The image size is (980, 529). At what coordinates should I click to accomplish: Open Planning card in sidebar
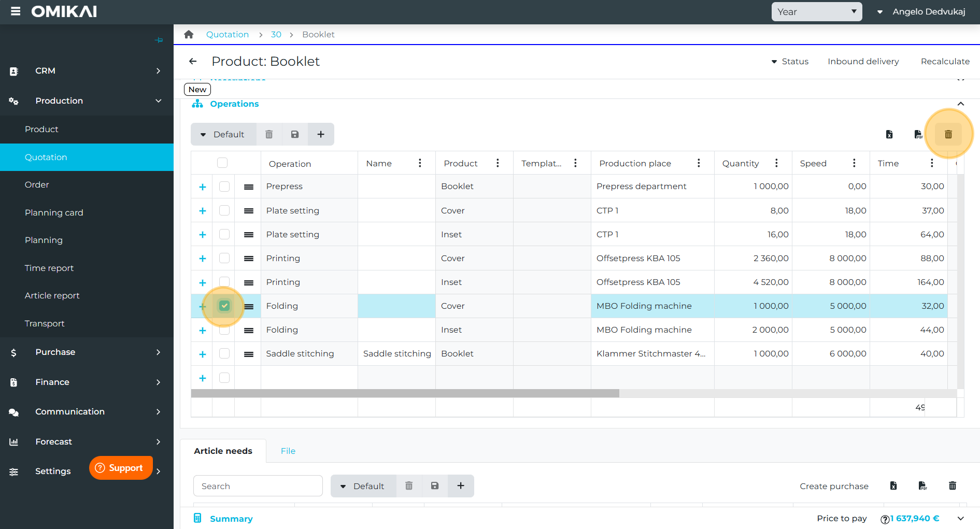click(54, 212)
